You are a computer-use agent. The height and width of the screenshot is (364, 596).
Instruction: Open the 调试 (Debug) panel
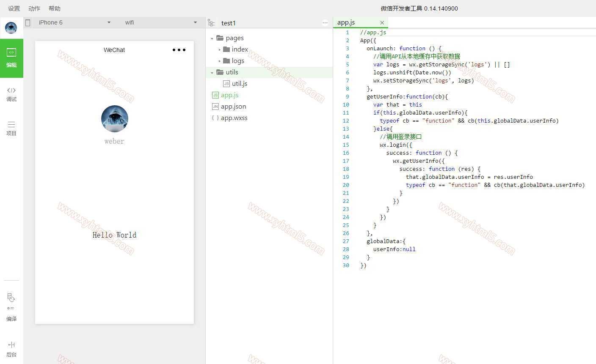pos(11,94)
